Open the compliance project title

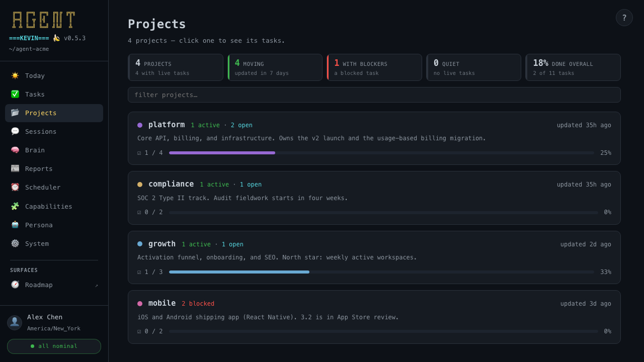[x=171, y=184]
